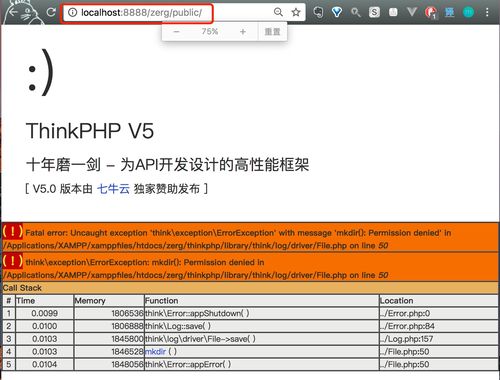Click memory value 1848056

[127, 364]
